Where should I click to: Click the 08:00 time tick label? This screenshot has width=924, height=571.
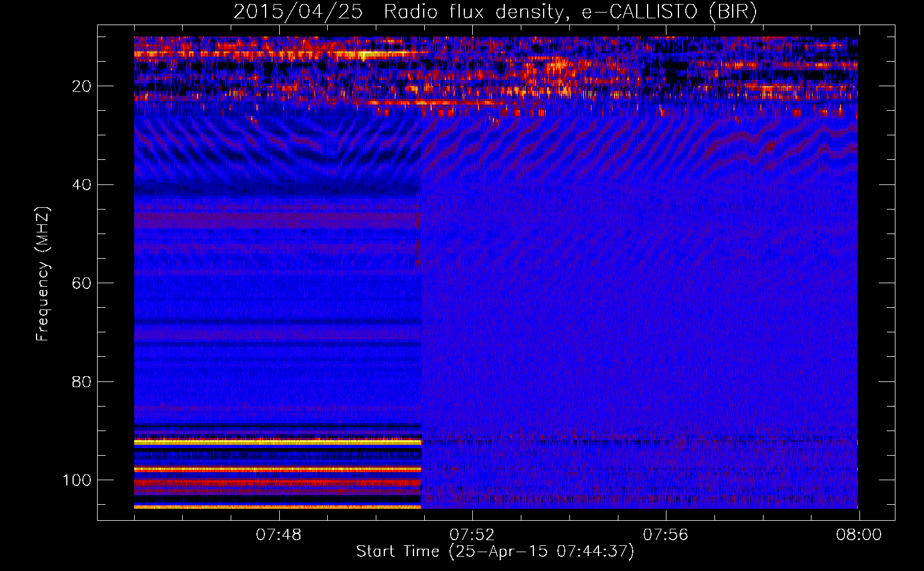(859, 535)
